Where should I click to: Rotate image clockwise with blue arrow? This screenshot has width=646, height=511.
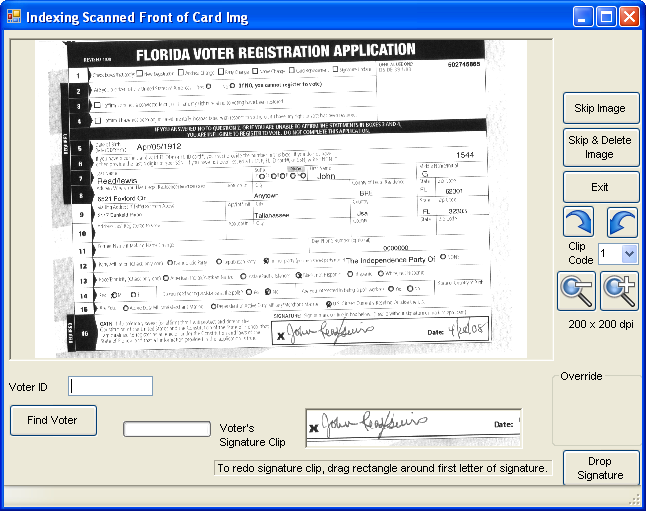pyautogui.click(x=578, y=222)
